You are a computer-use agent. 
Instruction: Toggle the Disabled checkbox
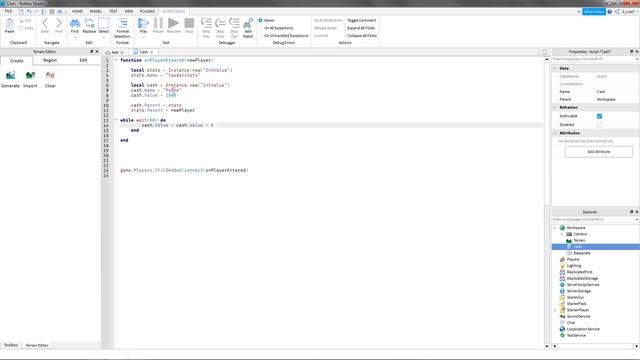pos(599,125)
